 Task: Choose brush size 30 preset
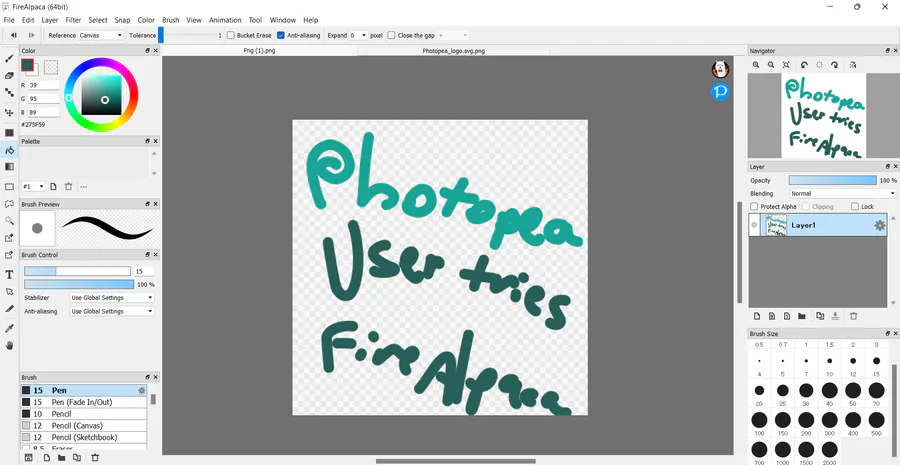(806, 392)
